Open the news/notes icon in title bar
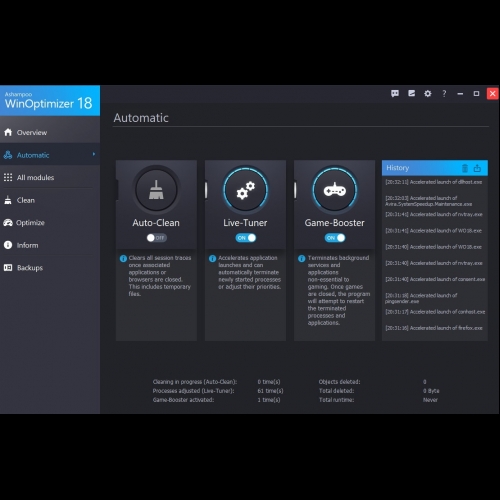Image resolution: width=500 pixels, height=500 pixels. coord(412,94)
